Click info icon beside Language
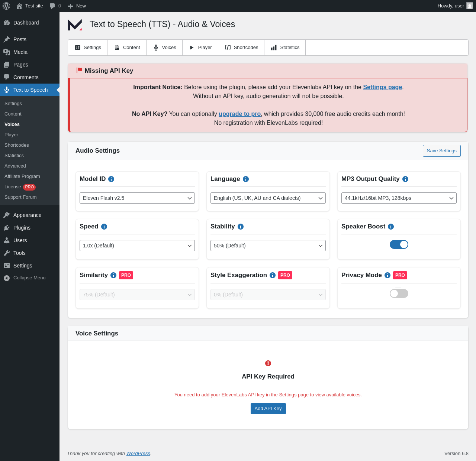476x461 pixels. (x=246, y=179)
